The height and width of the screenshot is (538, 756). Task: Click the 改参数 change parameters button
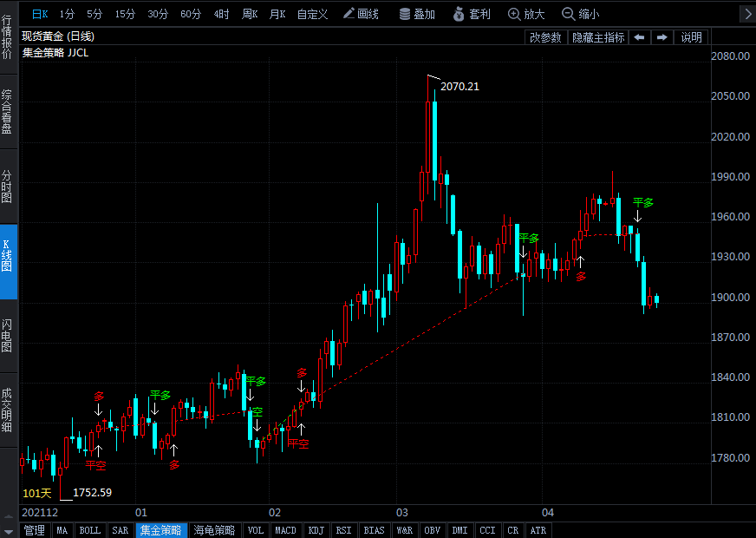pos(546,37)
